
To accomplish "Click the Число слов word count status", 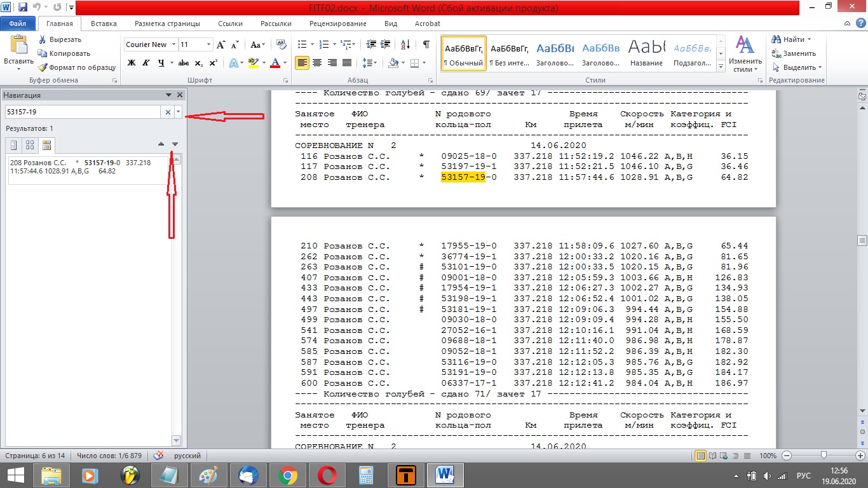I will point(109,456).
